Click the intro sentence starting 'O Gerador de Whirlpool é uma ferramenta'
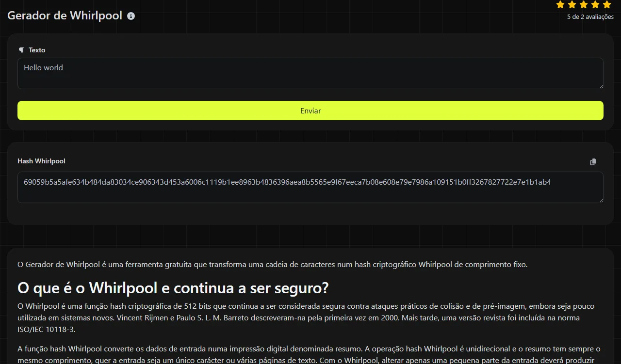The width and height of the screenshot is (621, 364). click(x=272, y=265)
